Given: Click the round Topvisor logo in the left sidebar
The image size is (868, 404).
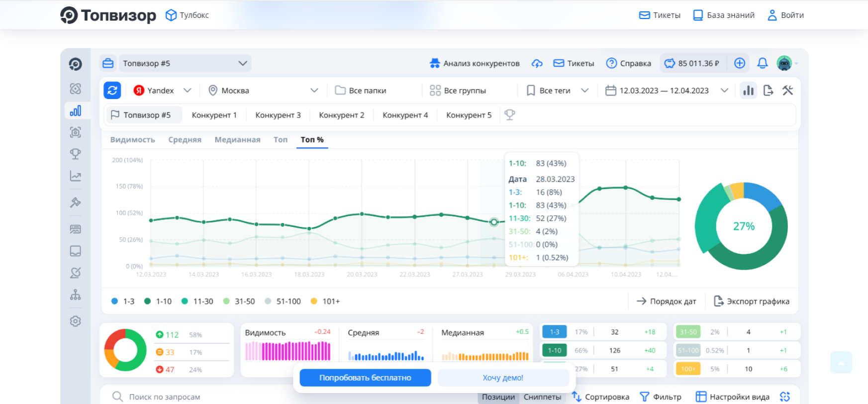Looking at the screenshot, I should tap(76, 64).
